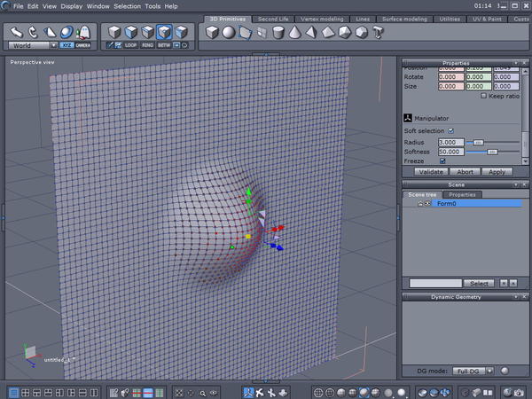Enable Keep ratio checkbox
532x399 pixels.
483,96
